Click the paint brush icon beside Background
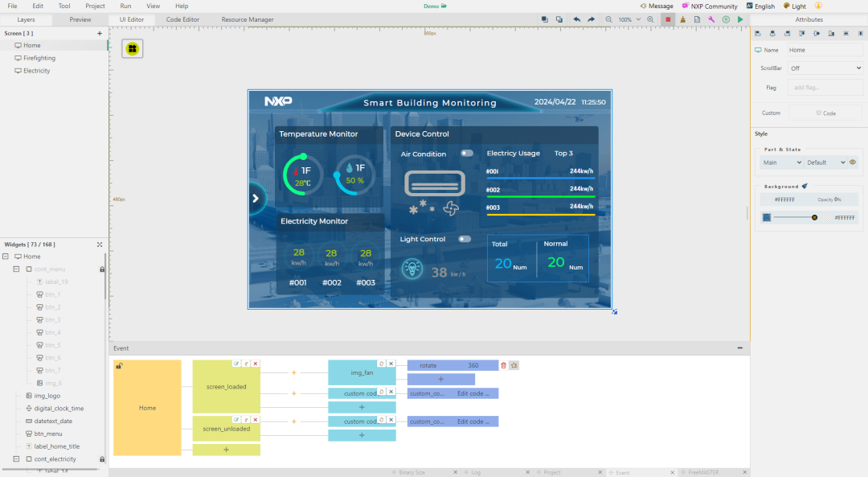 point(805,186)
